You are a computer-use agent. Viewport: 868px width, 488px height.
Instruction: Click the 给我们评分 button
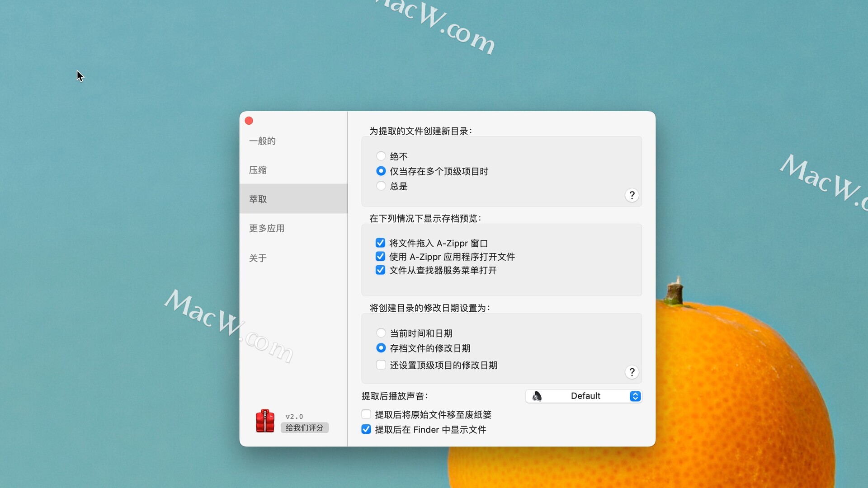point(305,427)
